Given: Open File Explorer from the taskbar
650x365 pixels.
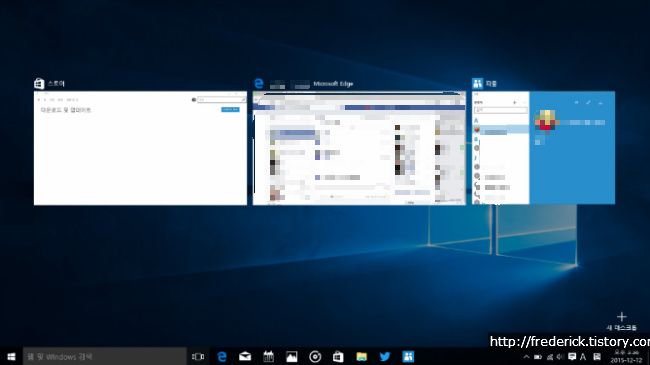Looking at the screenshot, I should tap(361, 357).
